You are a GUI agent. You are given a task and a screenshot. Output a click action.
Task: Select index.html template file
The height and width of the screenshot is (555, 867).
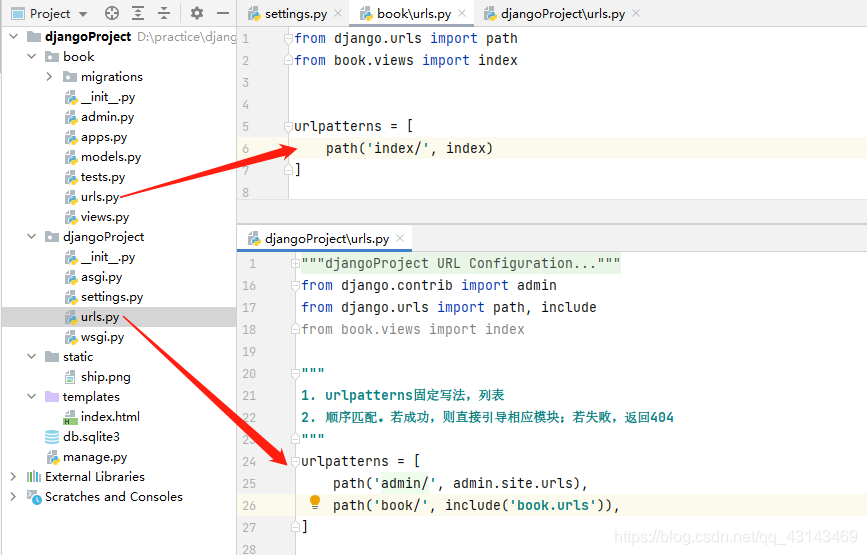click(110, 417)
